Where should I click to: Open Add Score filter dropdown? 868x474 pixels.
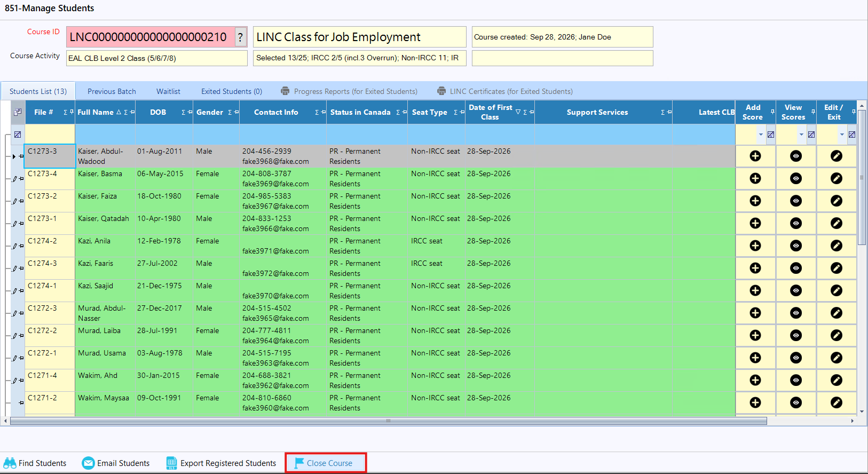point(761,135)
